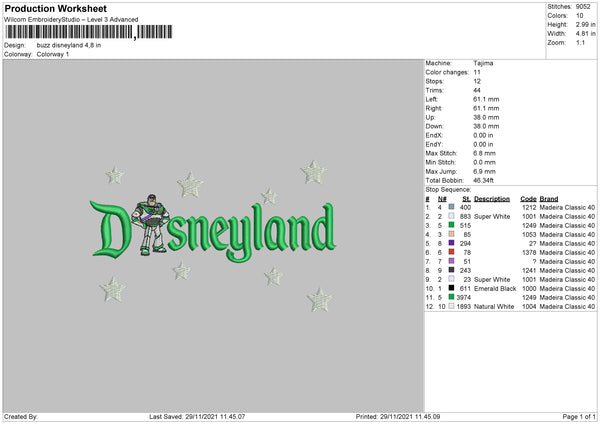The height and width of the screenshot is (424, 600).
Task: Select the 'Natural White' description
Action: pos(494,307)
